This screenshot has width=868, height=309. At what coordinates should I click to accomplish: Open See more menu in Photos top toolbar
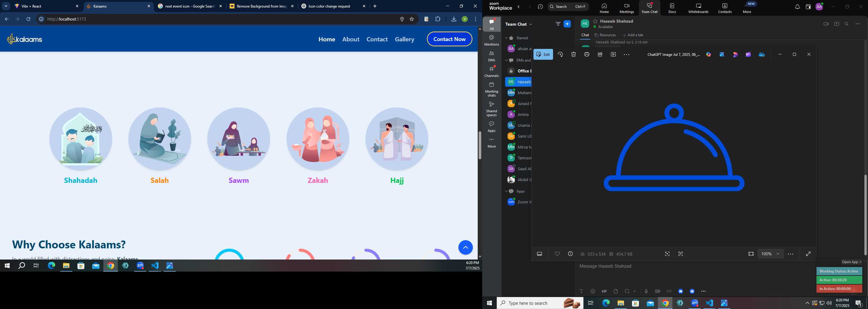(x=626, y=54)
